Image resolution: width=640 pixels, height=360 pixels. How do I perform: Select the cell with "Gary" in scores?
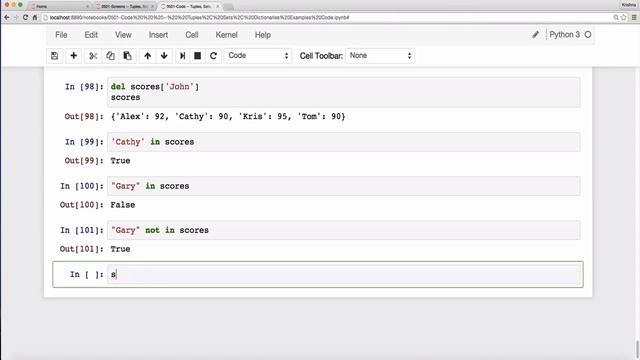(x=344, y=186)
